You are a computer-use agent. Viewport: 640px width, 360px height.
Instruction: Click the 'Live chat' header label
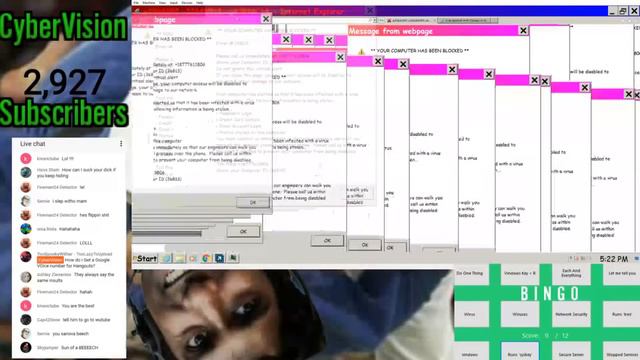33,144
